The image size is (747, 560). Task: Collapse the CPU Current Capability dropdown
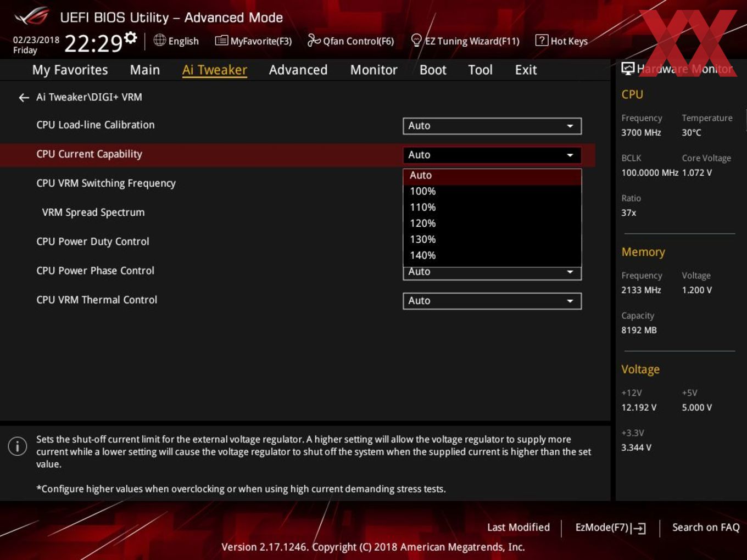492,155
